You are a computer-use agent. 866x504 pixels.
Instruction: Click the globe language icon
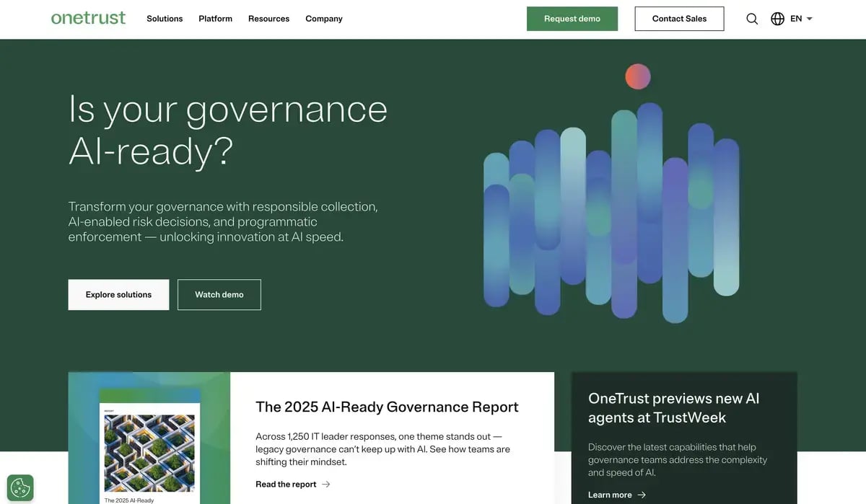(x=777, y=19)
